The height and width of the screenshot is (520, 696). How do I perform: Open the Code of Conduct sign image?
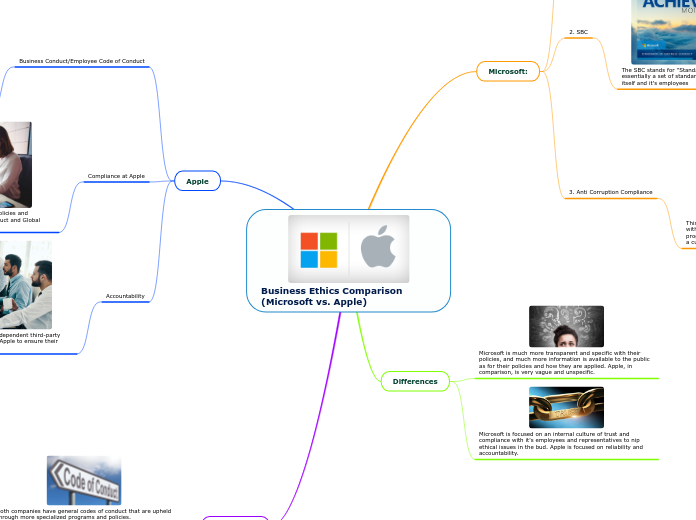coord(84,480)
